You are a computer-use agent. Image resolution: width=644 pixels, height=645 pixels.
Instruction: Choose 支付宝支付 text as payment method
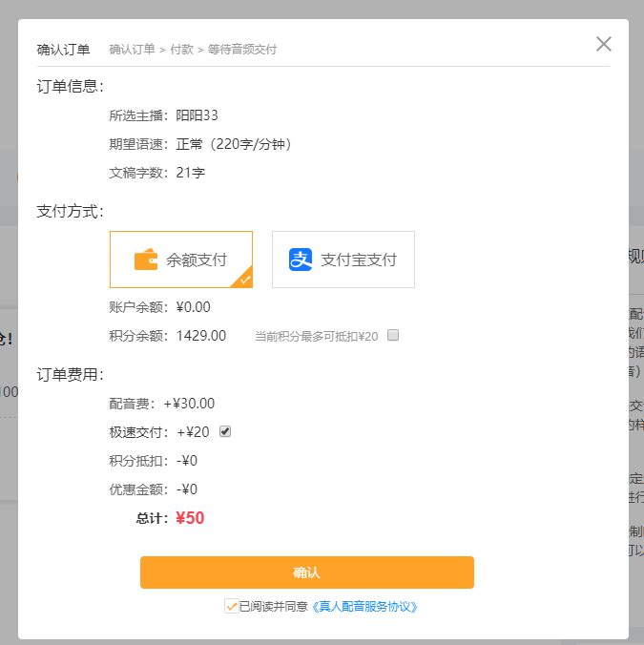point(359,260)
